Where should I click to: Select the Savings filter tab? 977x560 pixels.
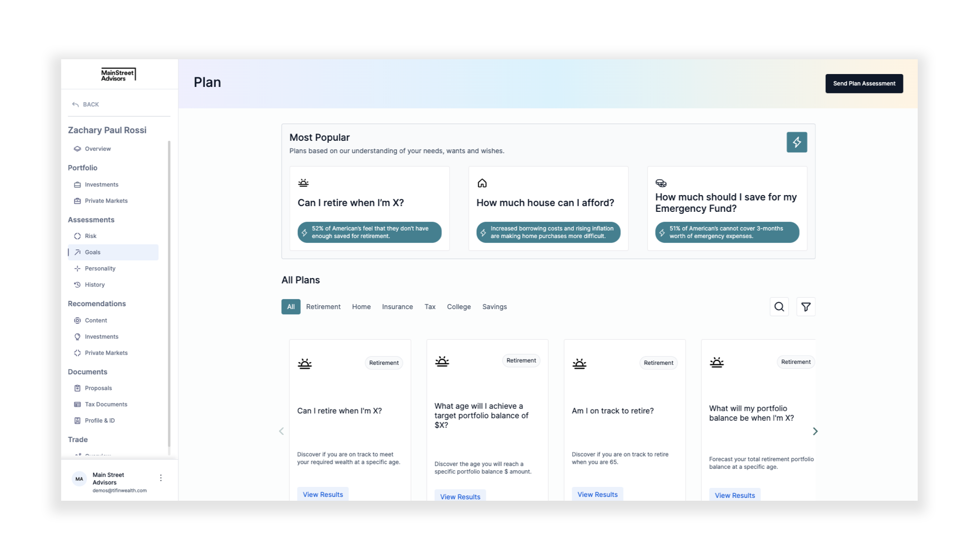point(494,307)
